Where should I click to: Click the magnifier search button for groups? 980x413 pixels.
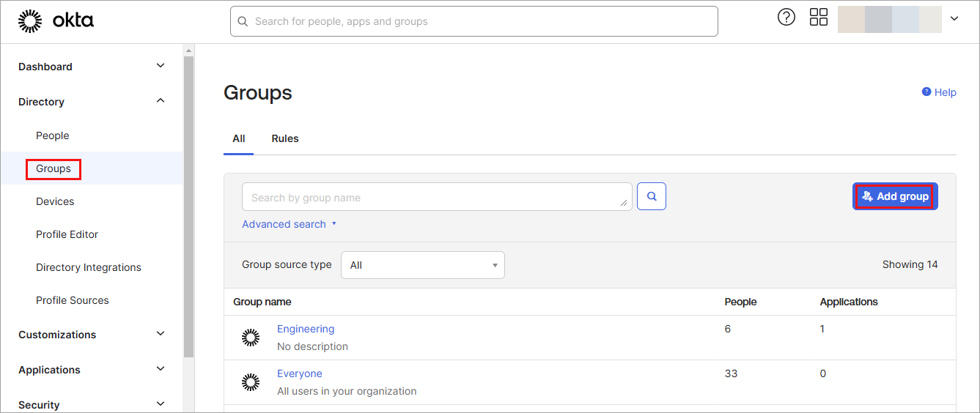pos(651,196)
